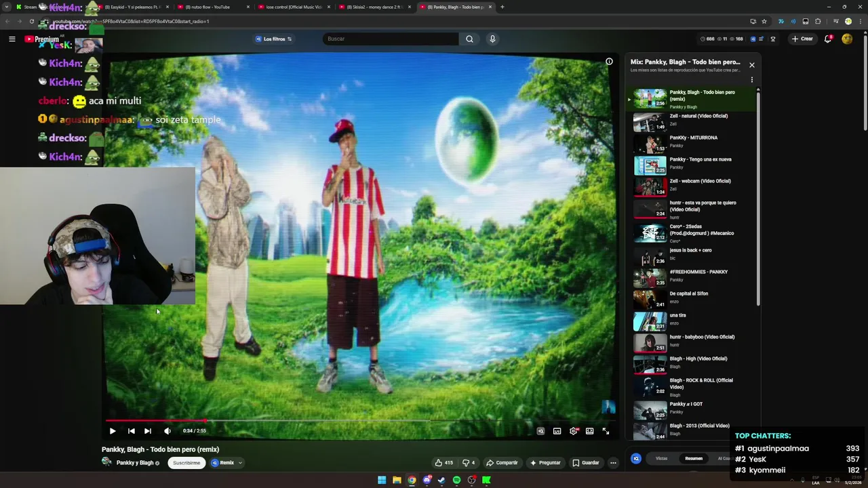Subscribe using the Suscribirme button
This screenshot has height=488, width=868.
186,463
